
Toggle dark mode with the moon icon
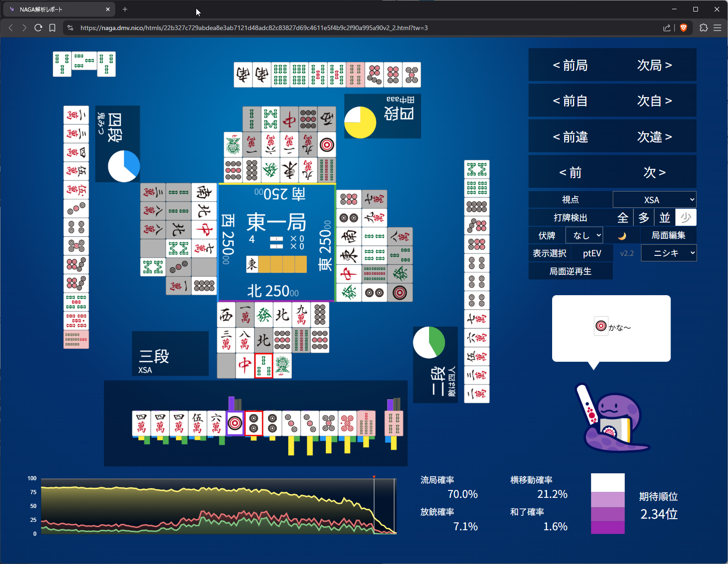tap(622, 236)
